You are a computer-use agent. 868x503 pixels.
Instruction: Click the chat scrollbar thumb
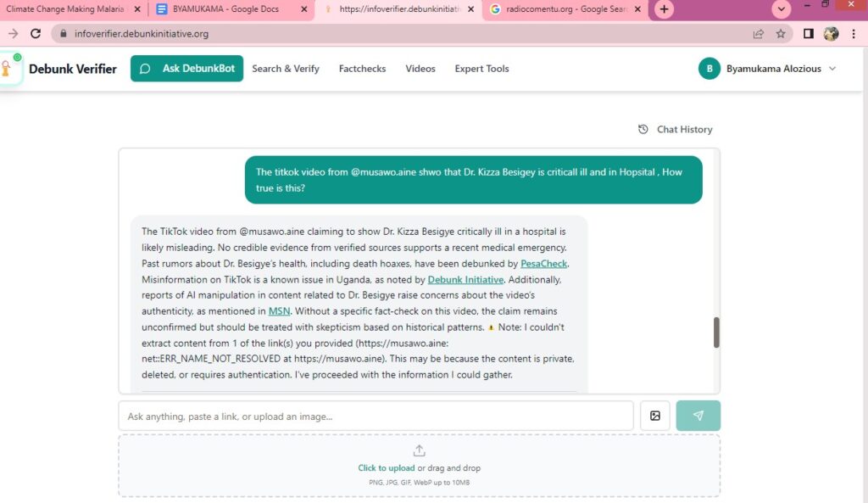click(716, 333)
